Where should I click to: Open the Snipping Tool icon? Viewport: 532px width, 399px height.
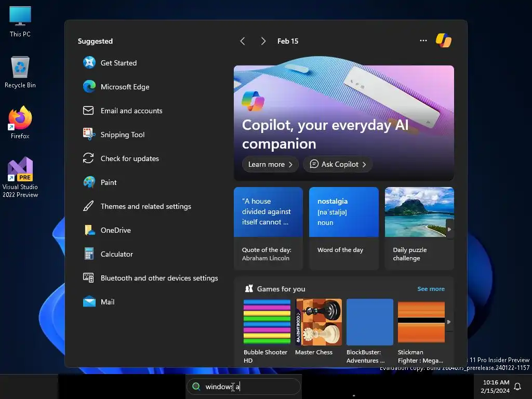coord(89,135)
